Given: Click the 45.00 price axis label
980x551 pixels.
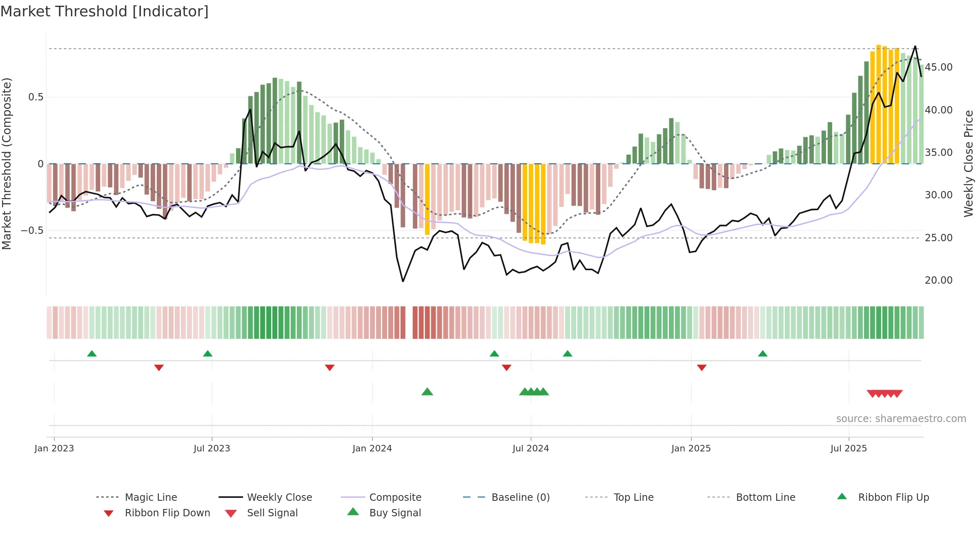Looking at the screenshot, I should click(x=939, y=67).
